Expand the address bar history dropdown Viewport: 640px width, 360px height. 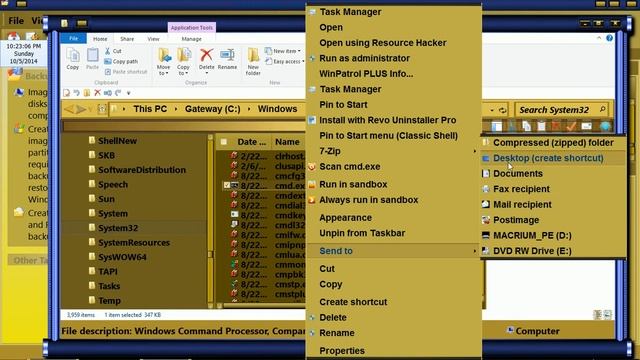click(x=492, y=110)
